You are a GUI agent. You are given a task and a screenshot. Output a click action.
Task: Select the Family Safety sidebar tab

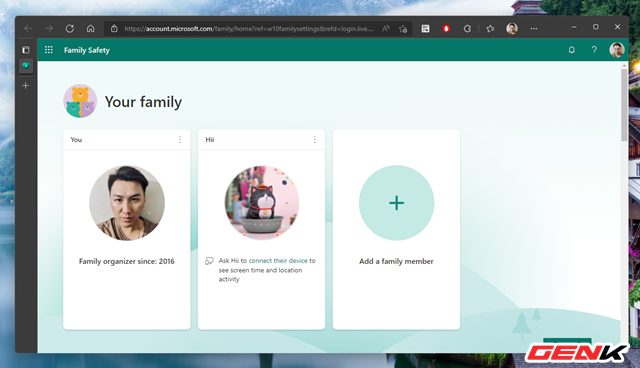[x=26, y=66]
